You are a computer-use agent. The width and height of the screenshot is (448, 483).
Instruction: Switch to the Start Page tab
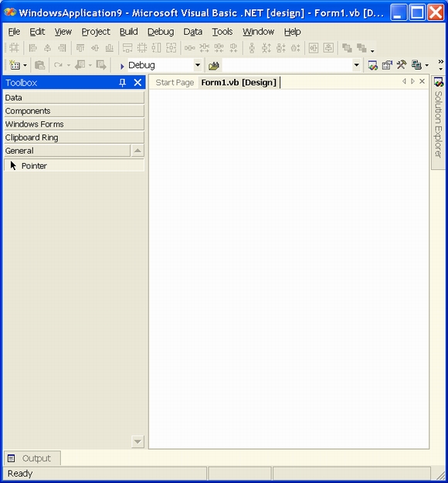click(175, 83)
